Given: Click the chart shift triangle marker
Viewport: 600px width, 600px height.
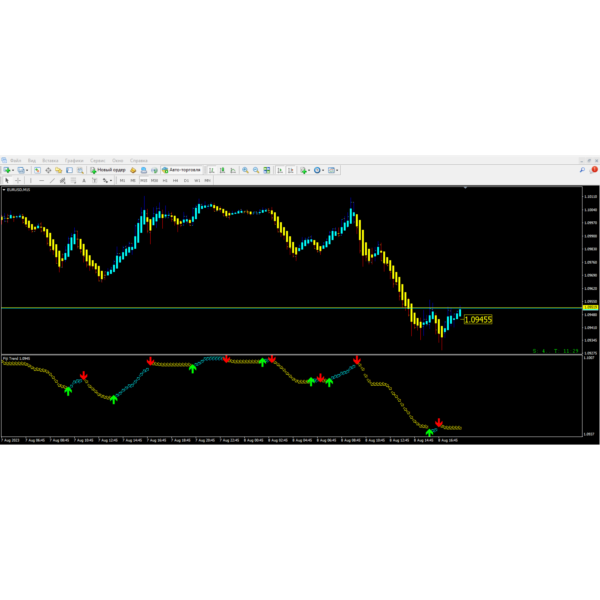Looking at the screenshot, I should click(x=465, y=188).
